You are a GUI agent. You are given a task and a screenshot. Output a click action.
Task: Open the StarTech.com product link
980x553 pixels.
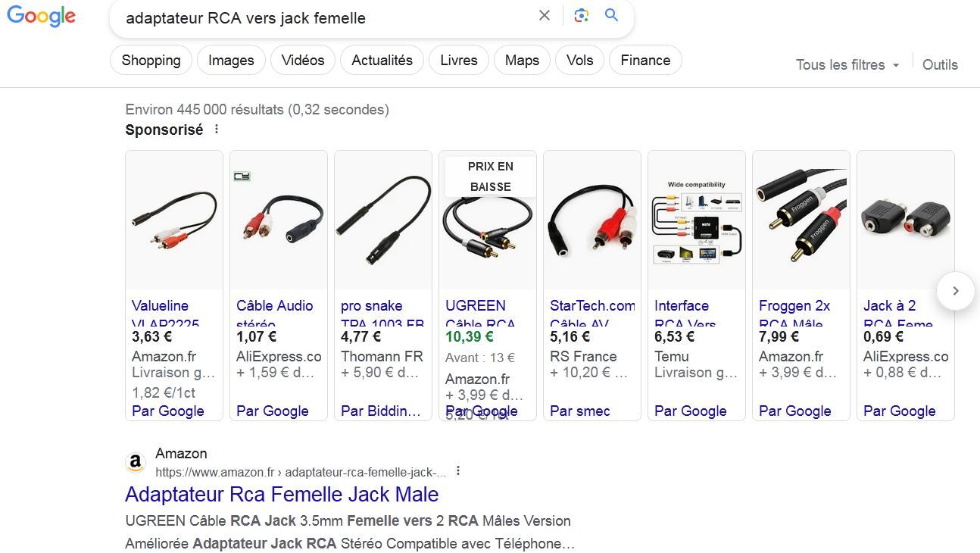592,311
